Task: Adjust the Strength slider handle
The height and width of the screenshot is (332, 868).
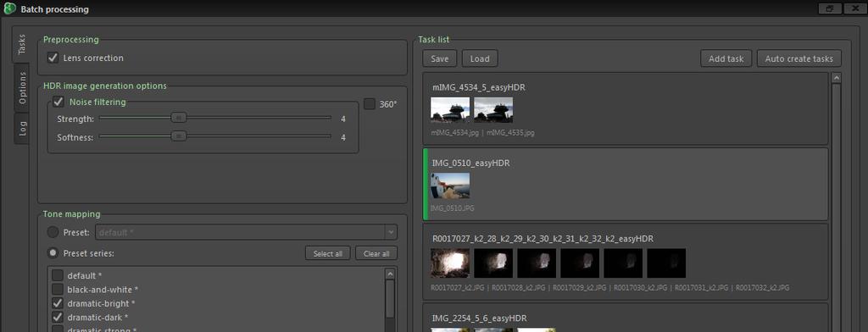Action: pyautogui.click(x=178, y=118)
